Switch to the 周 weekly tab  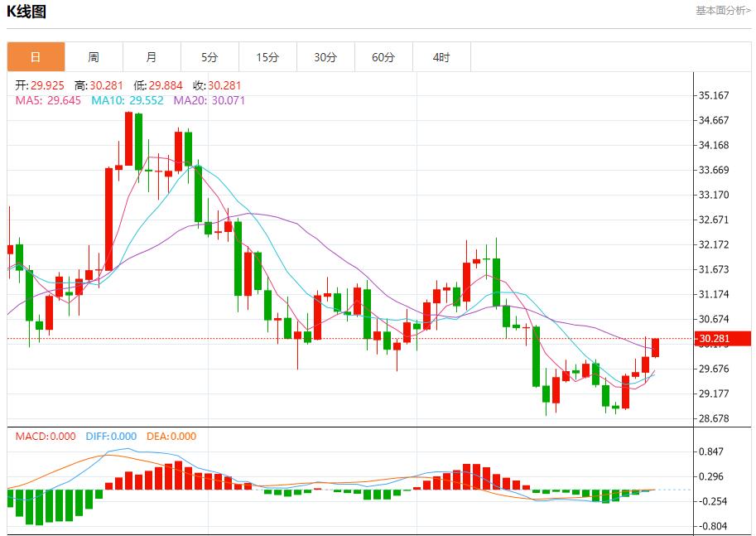click(x=94, y=57)
